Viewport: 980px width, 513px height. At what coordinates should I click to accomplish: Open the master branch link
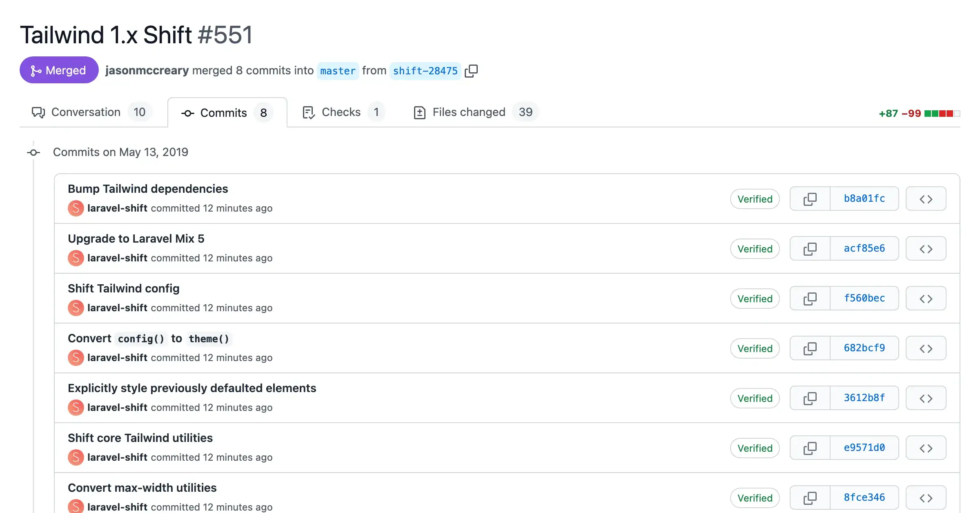pyautogui.click(x=338, y=71)
